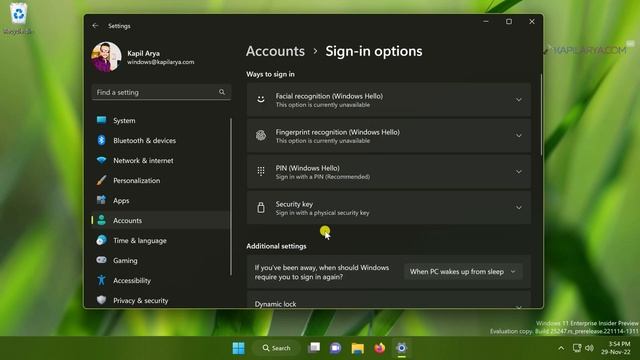This screenshot has width=640, height=360.
Task: Click the PIN keypad icon
Action: pos(261,171)
